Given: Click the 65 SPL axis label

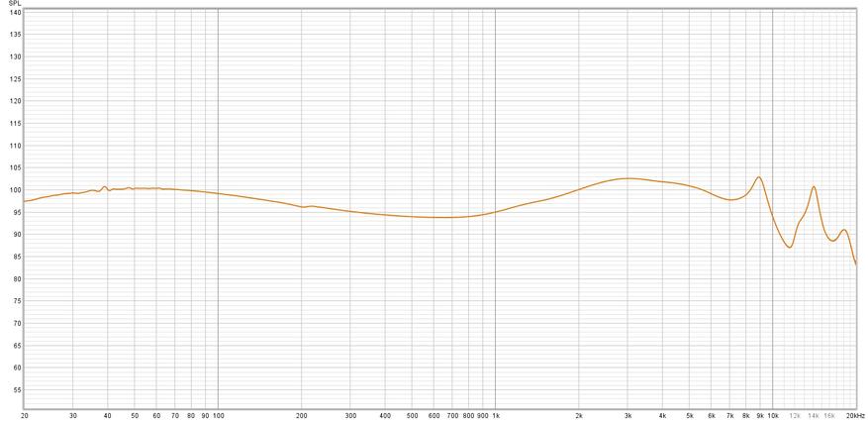Looking at the screenshot, I should 17,346.
